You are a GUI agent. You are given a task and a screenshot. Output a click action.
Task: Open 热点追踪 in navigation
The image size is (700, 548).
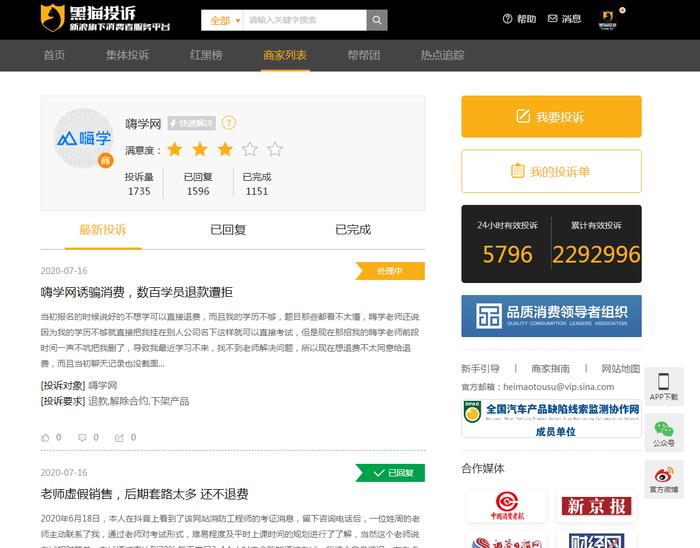point(442,55)
